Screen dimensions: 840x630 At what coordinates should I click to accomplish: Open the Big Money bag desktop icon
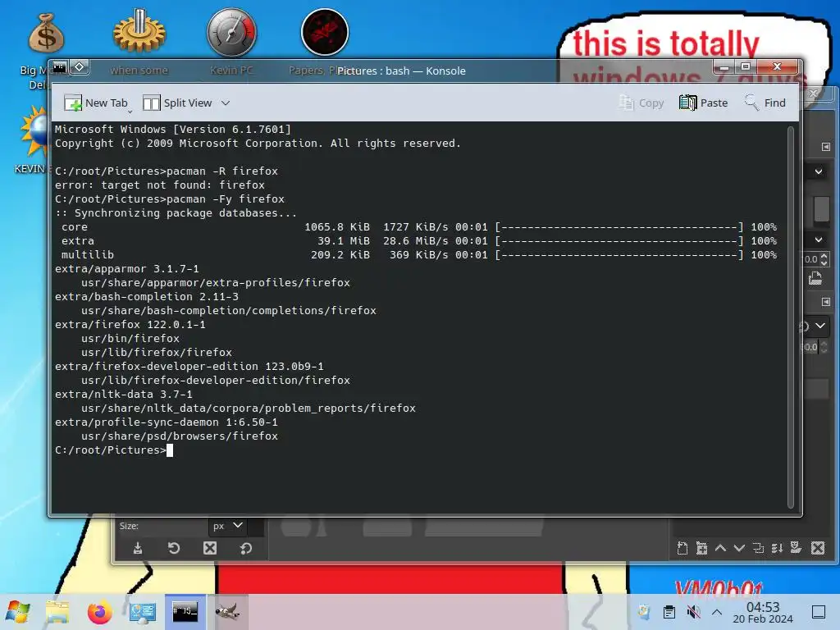tap(46, 33)
